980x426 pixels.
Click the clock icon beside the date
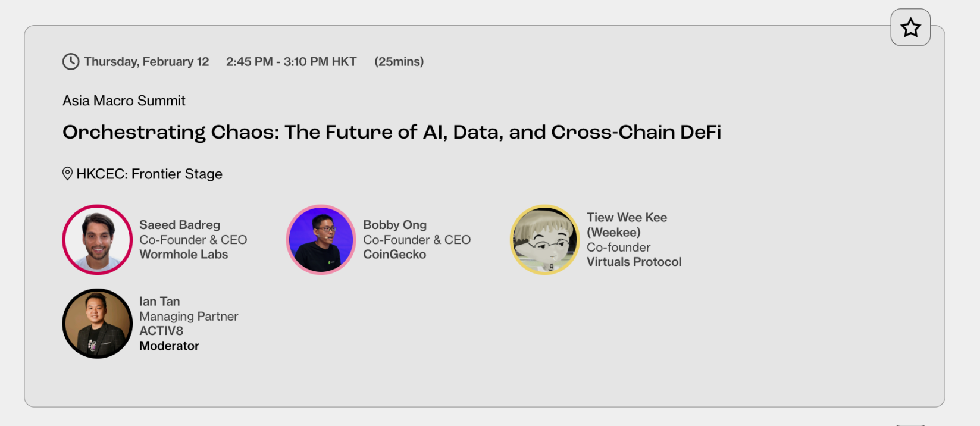tap(71, 61)
